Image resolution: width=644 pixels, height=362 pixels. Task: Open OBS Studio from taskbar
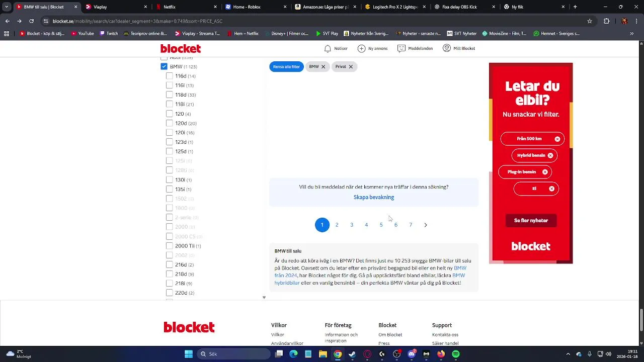pyautogui.click(x=397, y=354)
